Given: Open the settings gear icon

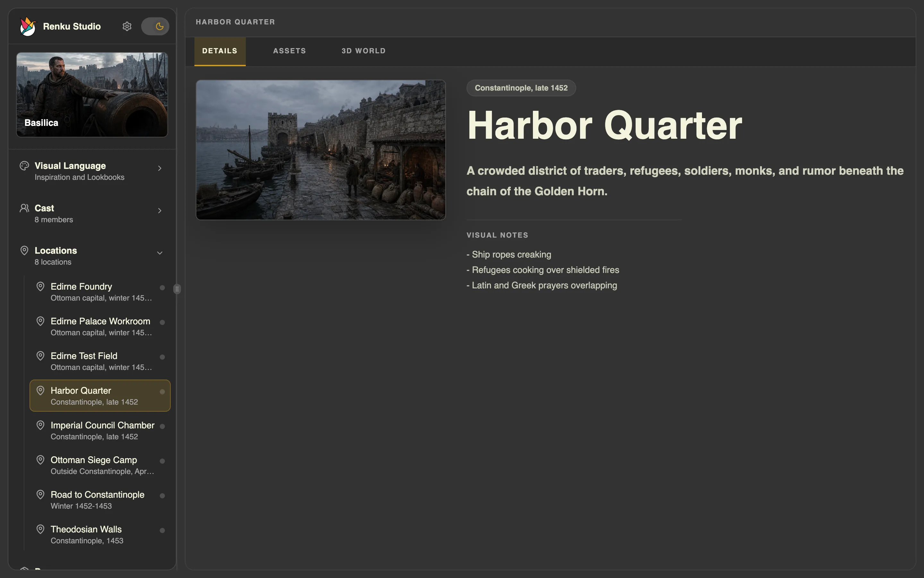Looking at the screenshot, I should 127,26.
